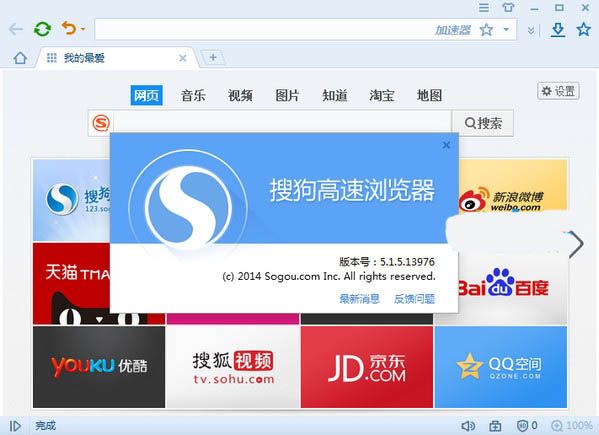The image size is (599, 435).
Task: Open the JD.com 京东 tile
Action: tap(367, 367)
